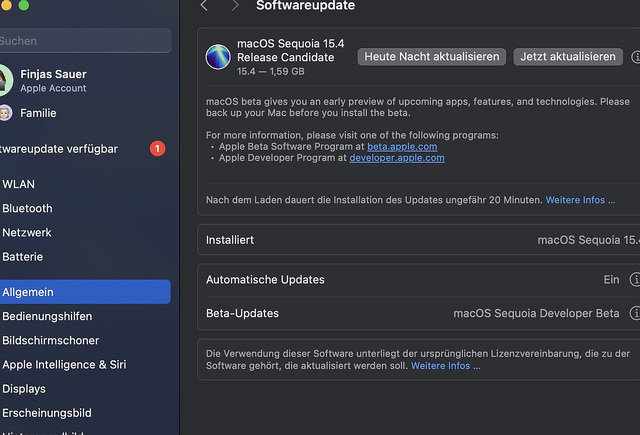Click the red update badge
The image size is (640, 435).
click(158, 149)
